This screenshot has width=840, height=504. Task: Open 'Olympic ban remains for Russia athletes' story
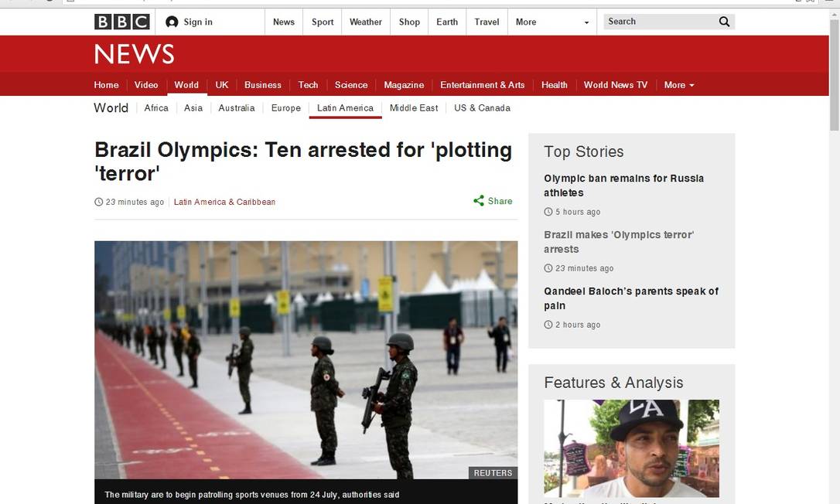pos(623,186)
